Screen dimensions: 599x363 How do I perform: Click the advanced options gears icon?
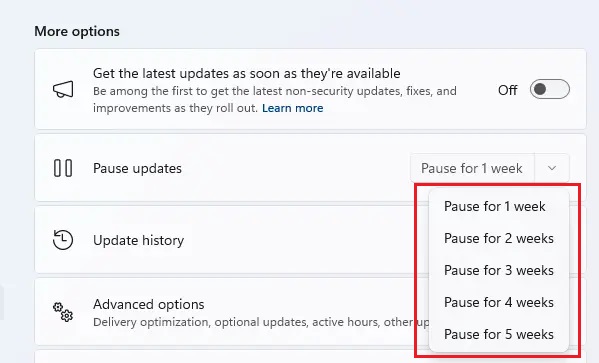pos(63,312)
